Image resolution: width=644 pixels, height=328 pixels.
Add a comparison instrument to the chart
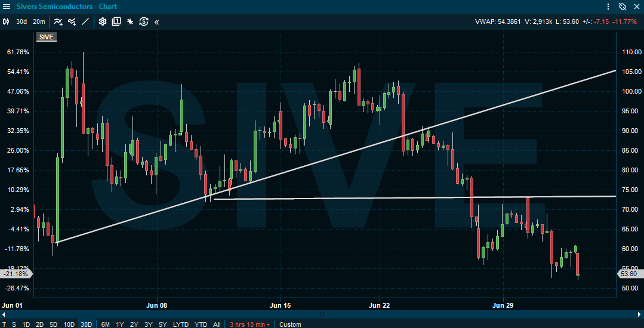[72, 21]
